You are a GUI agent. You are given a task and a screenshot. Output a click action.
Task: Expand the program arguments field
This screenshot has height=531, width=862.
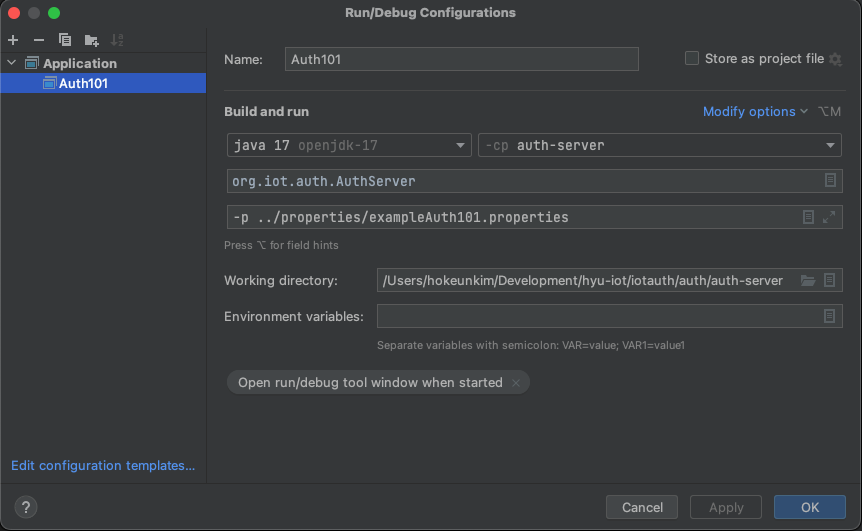pyautogui.click(x=829, y=217)
